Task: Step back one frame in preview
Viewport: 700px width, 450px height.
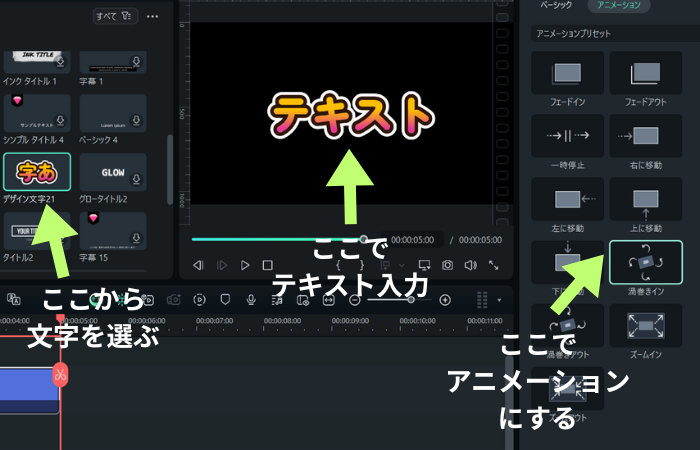Action: click(x=198, y=265)
